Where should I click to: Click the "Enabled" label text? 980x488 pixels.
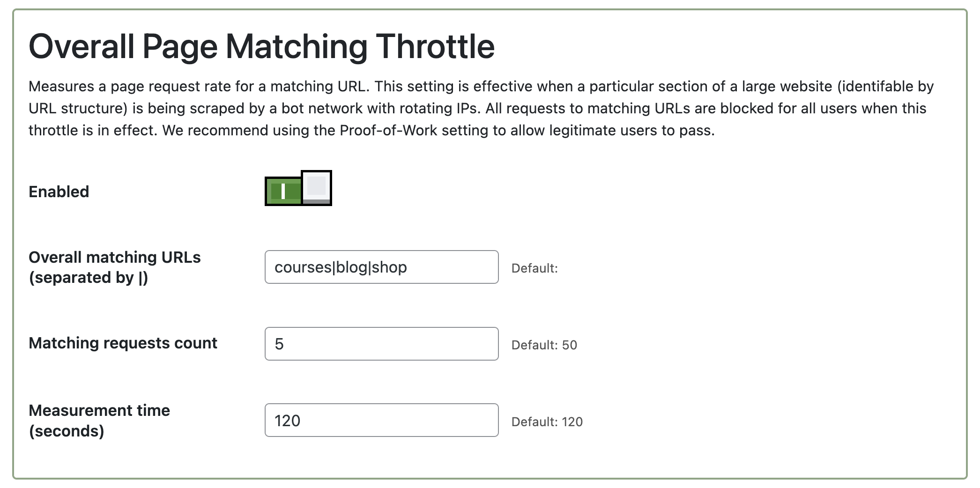point(59,192)
